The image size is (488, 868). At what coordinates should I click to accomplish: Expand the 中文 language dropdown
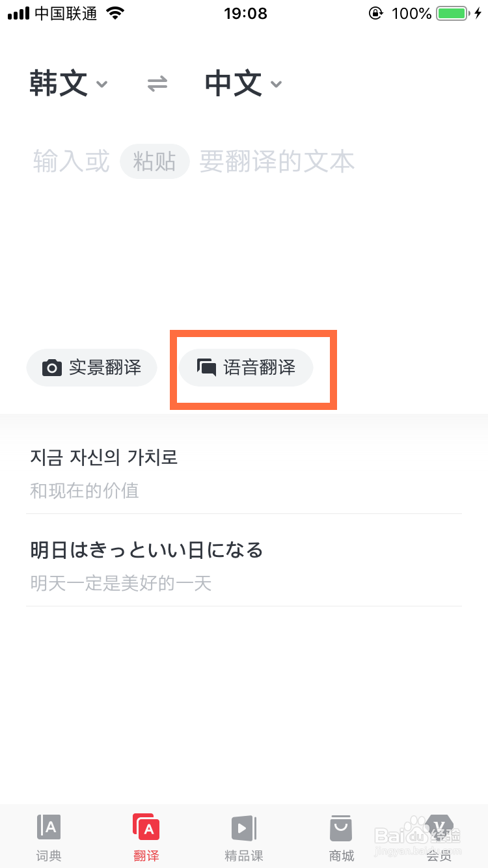(276, 85)
